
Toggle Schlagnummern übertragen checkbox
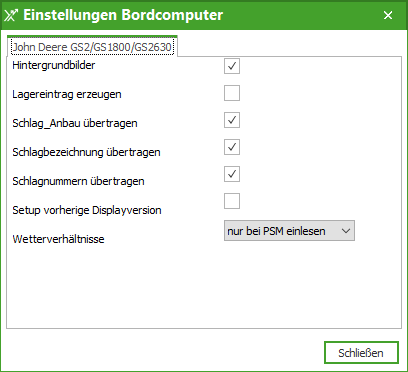232,174
